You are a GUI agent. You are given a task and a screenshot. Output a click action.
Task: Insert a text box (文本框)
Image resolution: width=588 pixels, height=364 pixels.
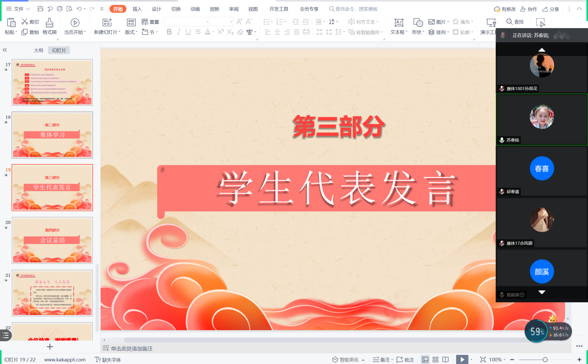tap(399, 23)
